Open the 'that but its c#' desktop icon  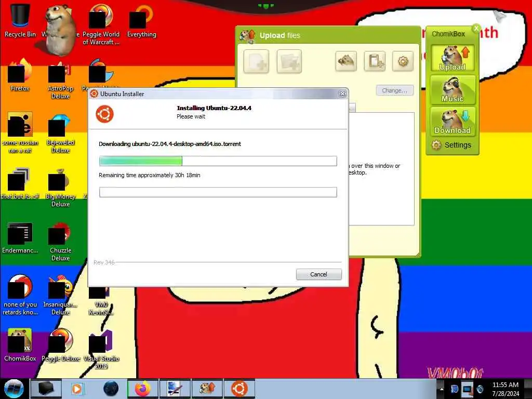tap(20, 183)
